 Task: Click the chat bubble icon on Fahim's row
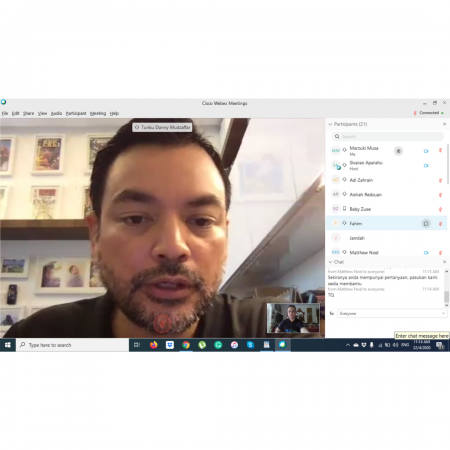[x=426, y=224]
